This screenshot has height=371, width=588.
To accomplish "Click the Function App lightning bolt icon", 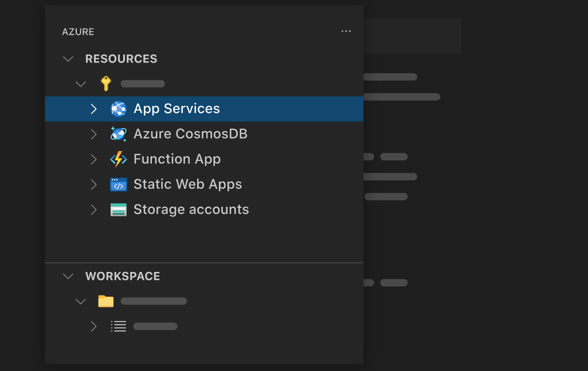I will pyautogui.click(x=118, y=159).
